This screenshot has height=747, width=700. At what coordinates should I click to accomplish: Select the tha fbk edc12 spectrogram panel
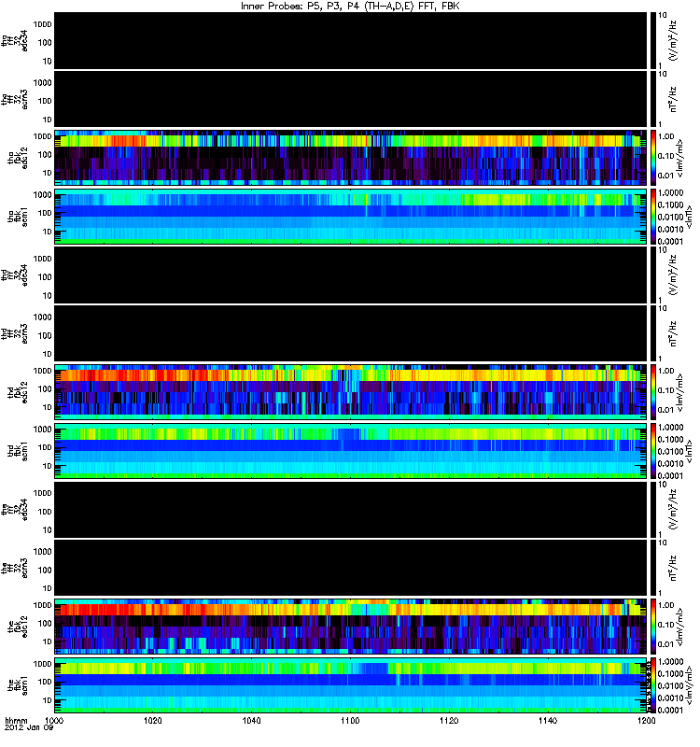(x=350, y=156)
